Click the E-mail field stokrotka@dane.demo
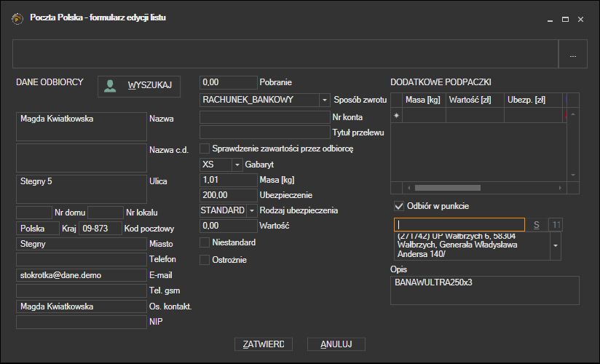The image size is (600, 364). point(82,275)
